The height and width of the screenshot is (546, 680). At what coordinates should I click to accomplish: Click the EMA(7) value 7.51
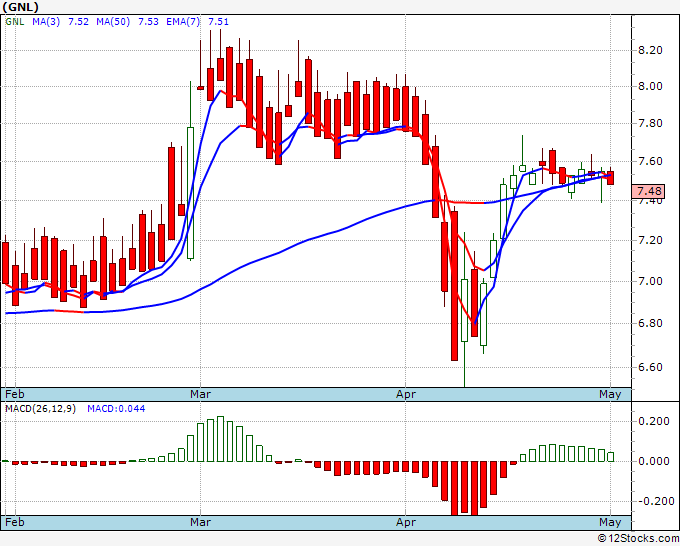[x=219, y=22]
